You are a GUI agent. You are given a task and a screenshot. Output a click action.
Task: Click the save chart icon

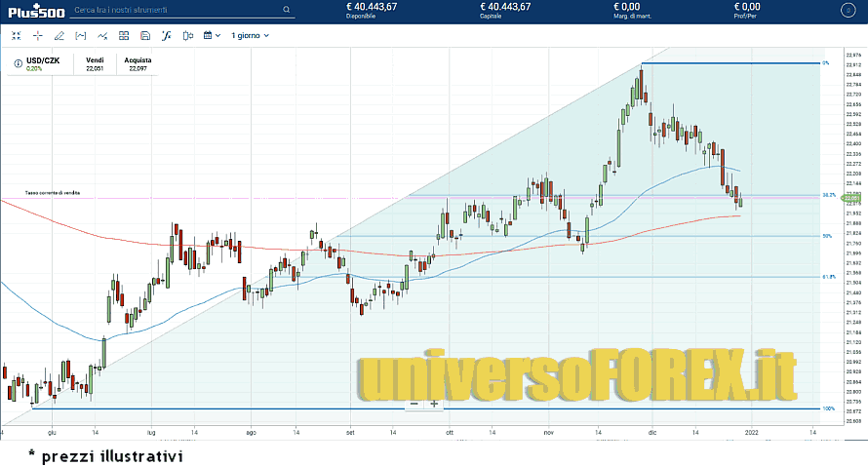(x=145, y=35)
